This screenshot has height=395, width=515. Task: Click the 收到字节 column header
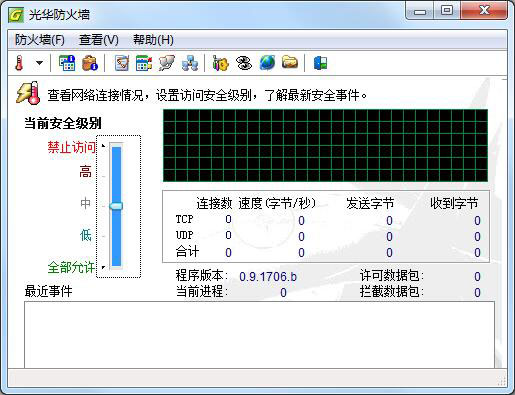click(454, 203)
